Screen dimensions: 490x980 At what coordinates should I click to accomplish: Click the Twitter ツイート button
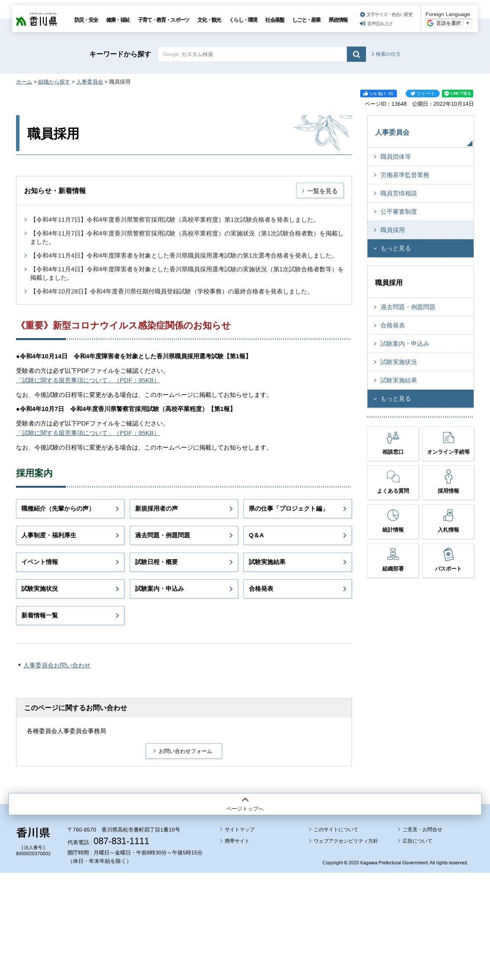422,93
